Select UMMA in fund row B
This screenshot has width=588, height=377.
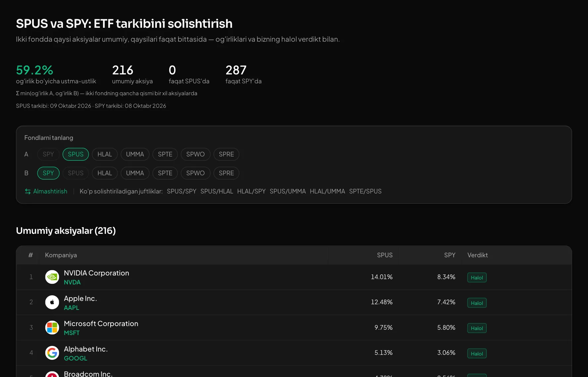pos(135,173)
